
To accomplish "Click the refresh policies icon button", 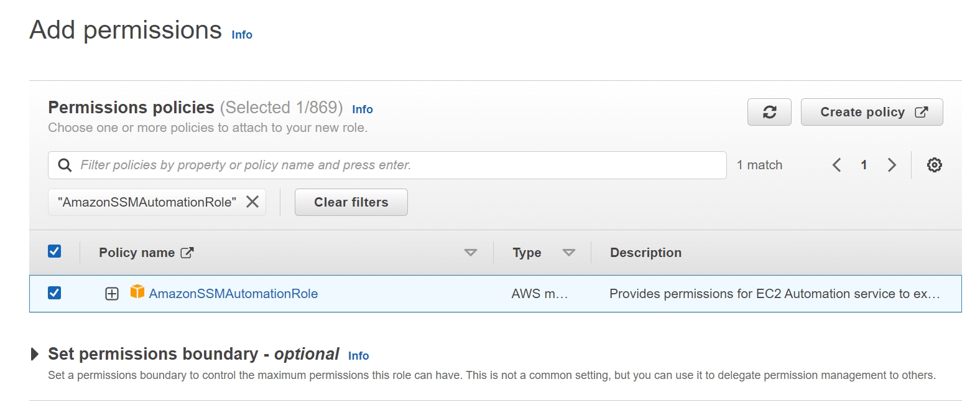I will click(x=769, y=112).
